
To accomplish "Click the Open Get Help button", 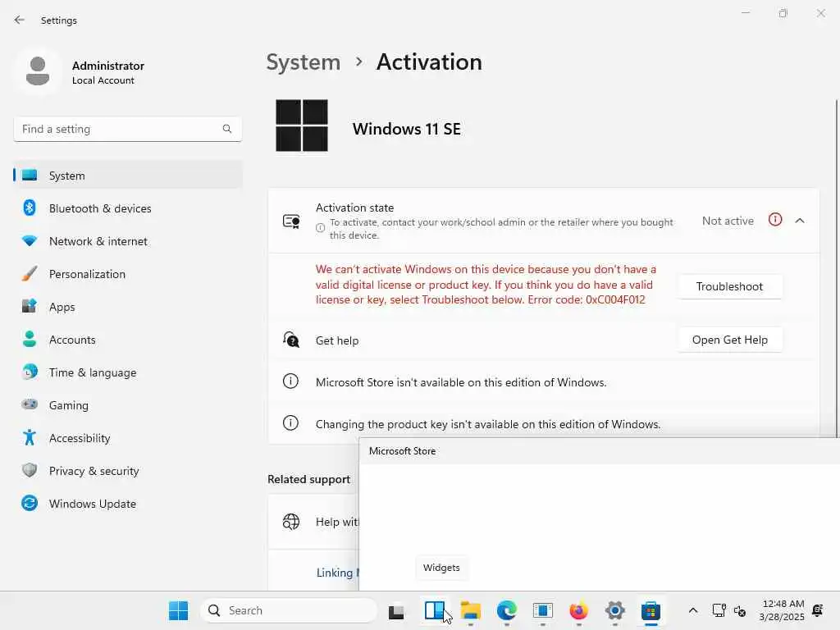I will click(x=729, y=340).
